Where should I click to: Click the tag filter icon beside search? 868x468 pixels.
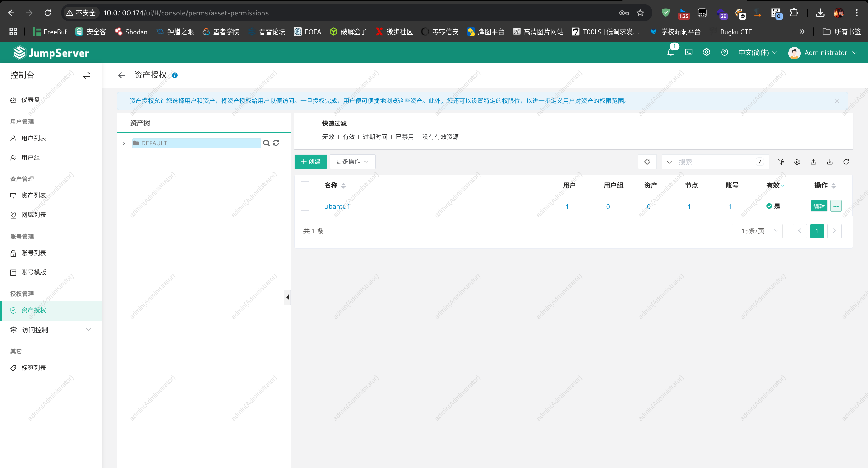[x=647, y=162]
